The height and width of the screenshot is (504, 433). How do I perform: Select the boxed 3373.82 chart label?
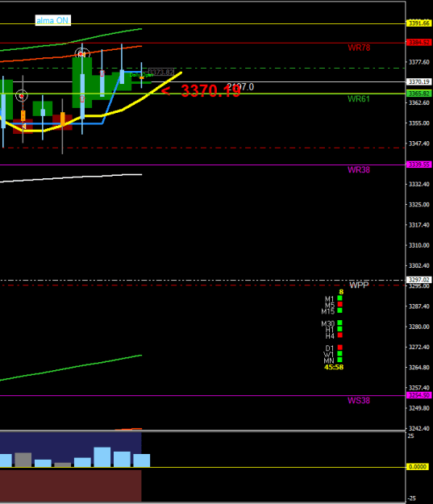[161, 73]
